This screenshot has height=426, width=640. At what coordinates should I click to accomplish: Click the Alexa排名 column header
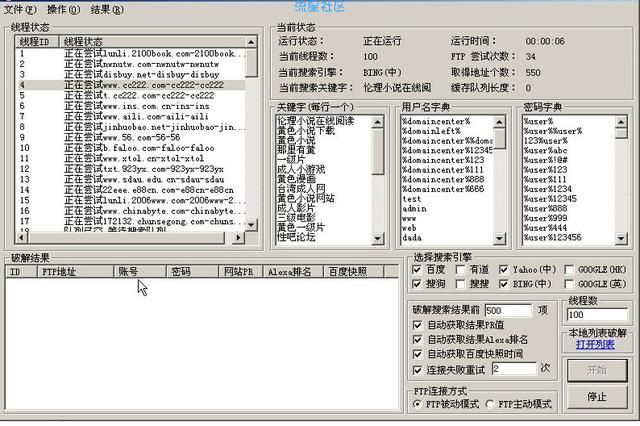pos(293,272)
